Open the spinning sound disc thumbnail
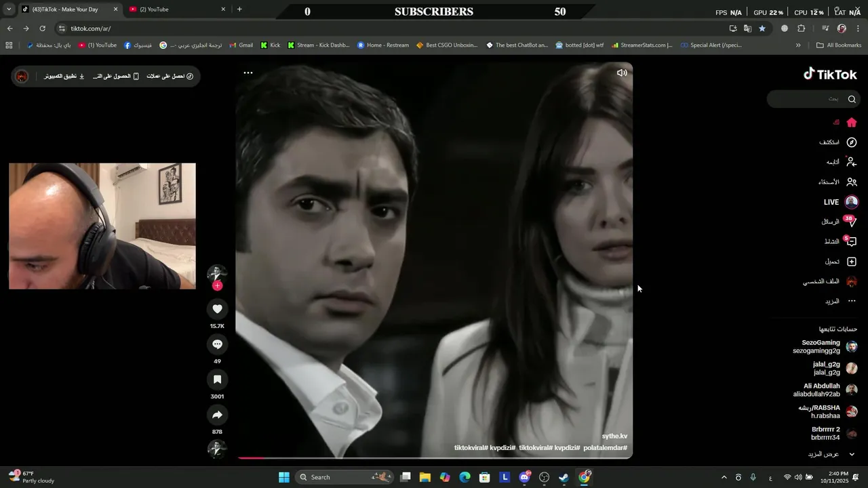Screen dimensions: 868x488 [x=217, y=449]
